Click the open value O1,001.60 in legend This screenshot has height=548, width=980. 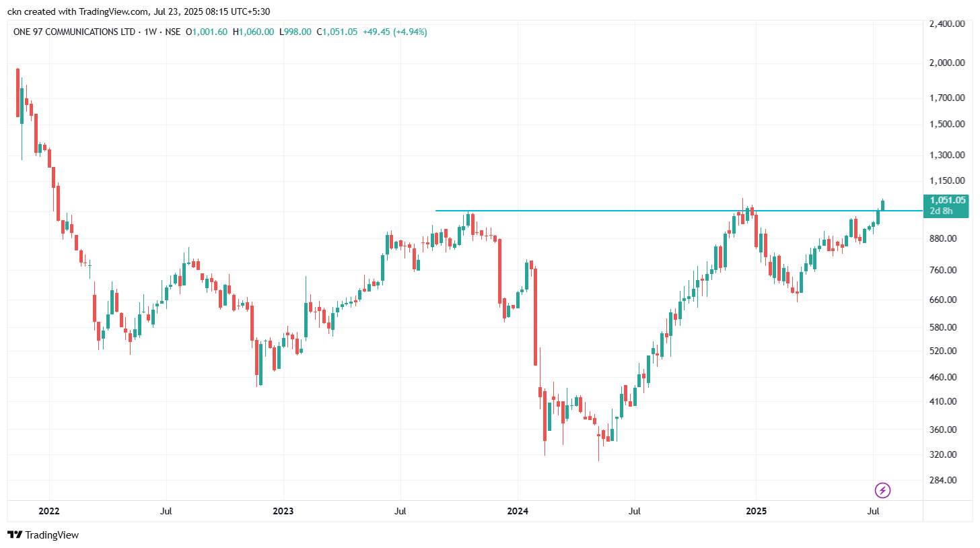[207, 32]
